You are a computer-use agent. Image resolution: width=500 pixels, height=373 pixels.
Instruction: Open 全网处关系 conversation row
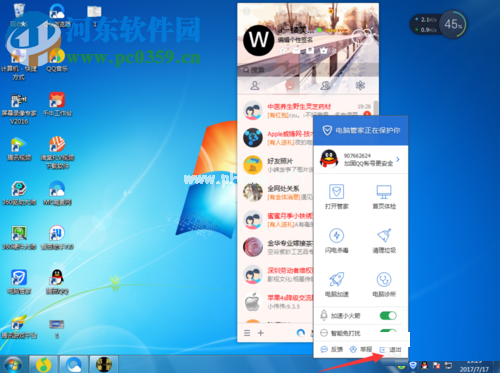click(x=276, y=192)
